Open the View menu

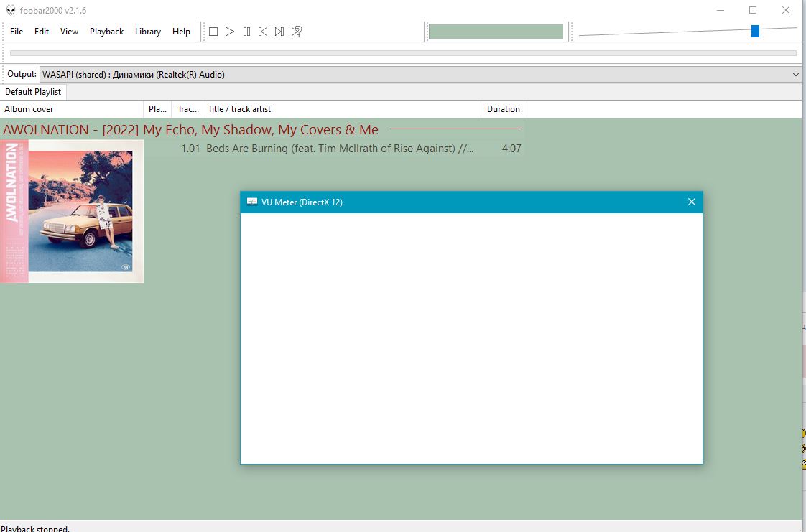click(x=69, y=32)
